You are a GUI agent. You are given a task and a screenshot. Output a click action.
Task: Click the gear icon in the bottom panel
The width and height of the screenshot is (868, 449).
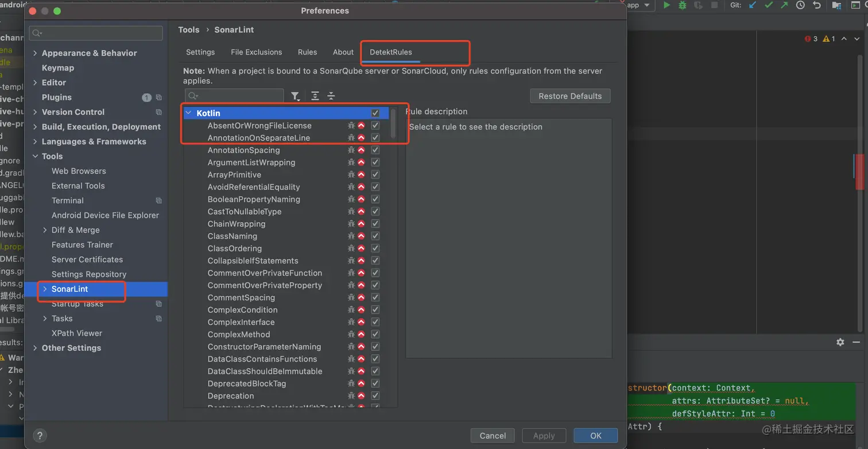click(840, 342)
